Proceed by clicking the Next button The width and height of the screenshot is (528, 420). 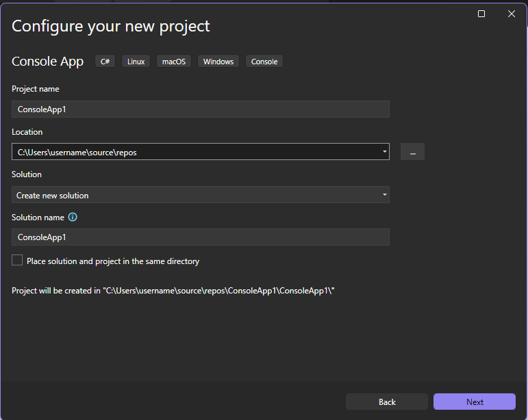(475, 402)
